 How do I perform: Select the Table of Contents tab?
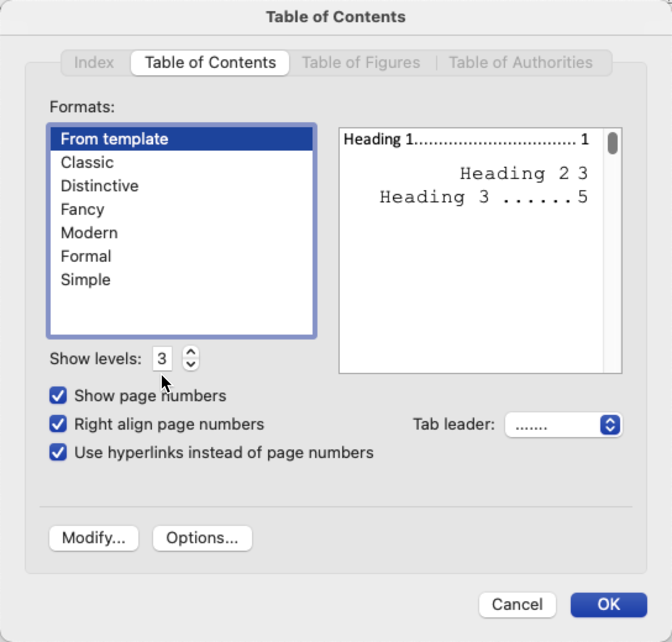(210, 62)
